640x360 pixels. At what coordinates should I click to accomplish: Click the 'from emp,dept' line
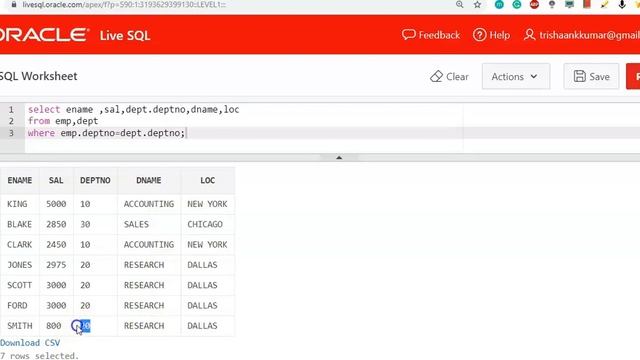coord(63,121)
